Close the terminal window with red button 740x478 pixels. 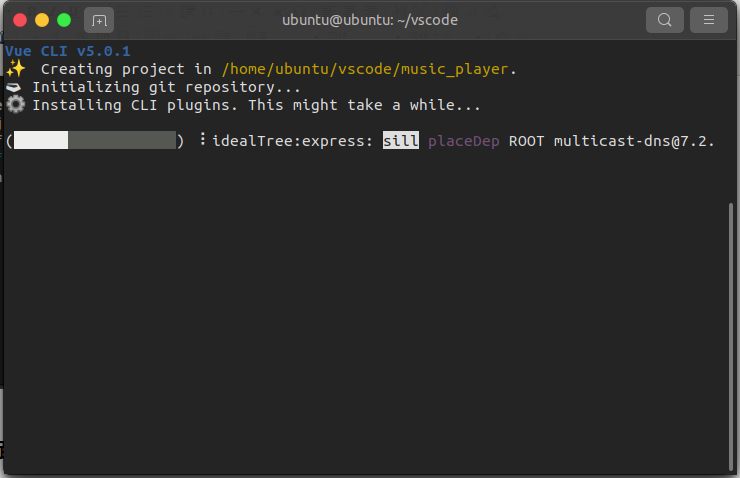pyautogui.click(x=20, y=20)
